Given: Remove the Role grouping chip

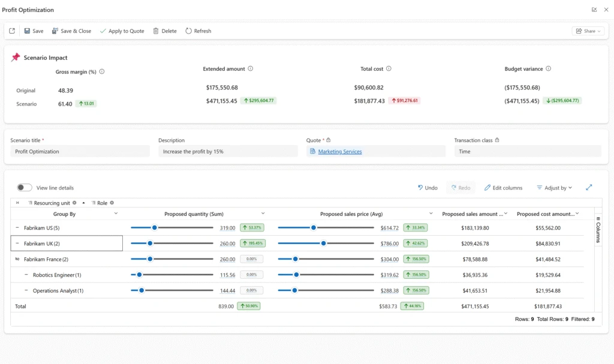Looking at the screenshot, I should (x=112, y=203).
